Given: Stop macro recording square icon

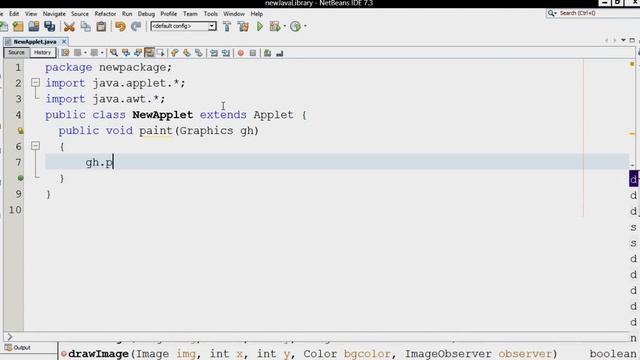Looking at the screenshot, I should [253, 53].
